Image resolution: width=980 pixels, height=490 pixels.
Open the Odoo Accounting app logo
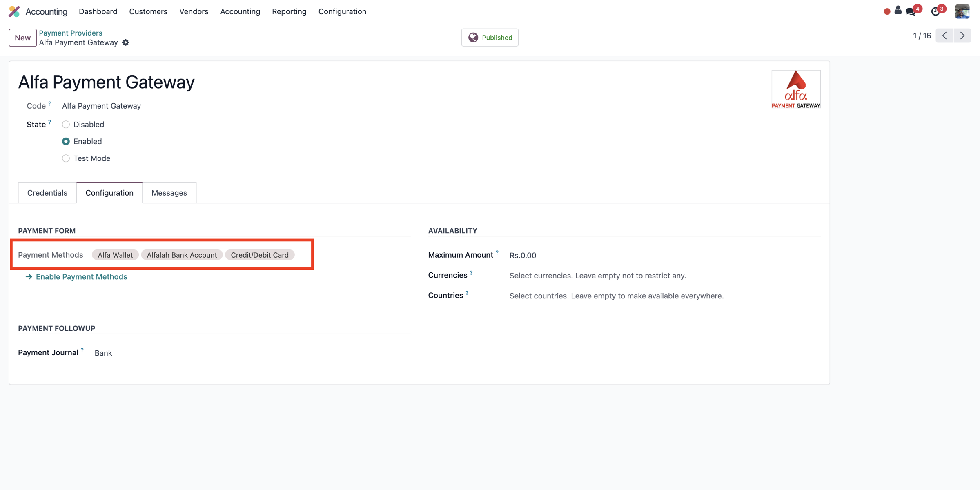(x=14, y=11)
